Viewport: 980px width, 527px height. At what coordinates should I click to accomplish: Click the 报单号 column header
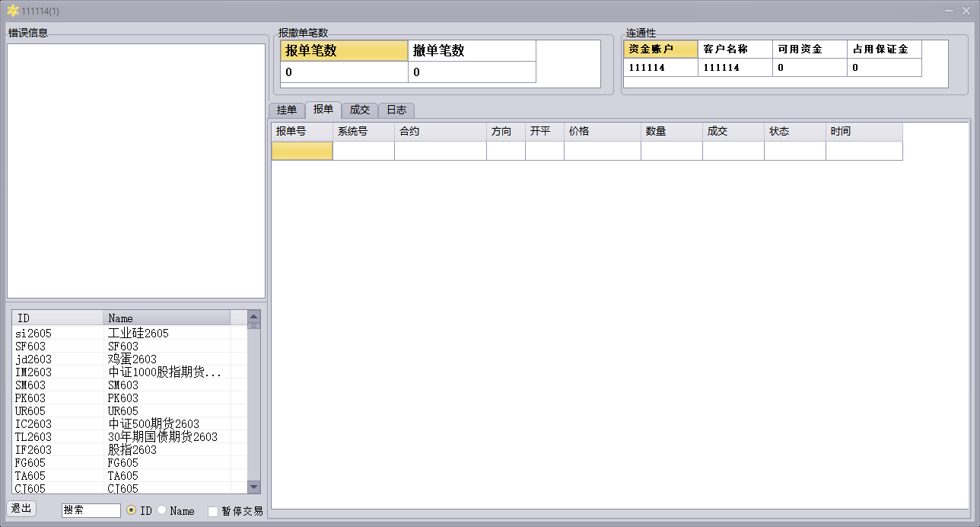[302, 132]
